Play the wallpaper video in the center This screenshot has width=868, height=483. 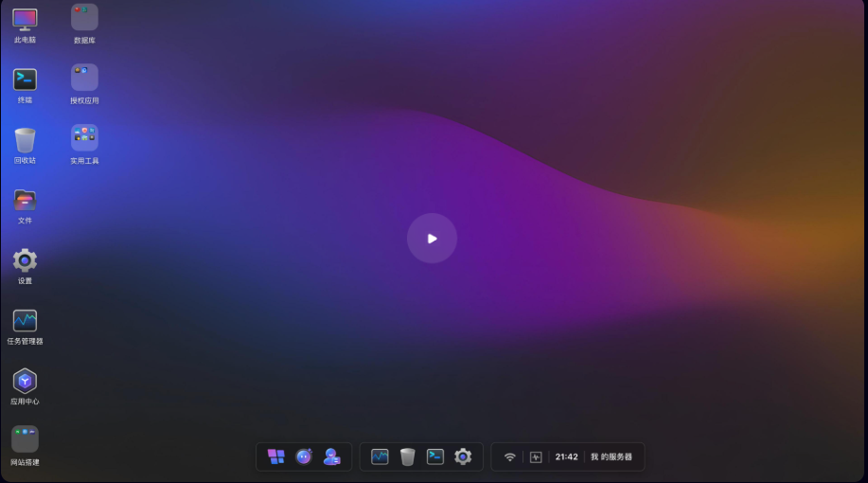point(432,238)
